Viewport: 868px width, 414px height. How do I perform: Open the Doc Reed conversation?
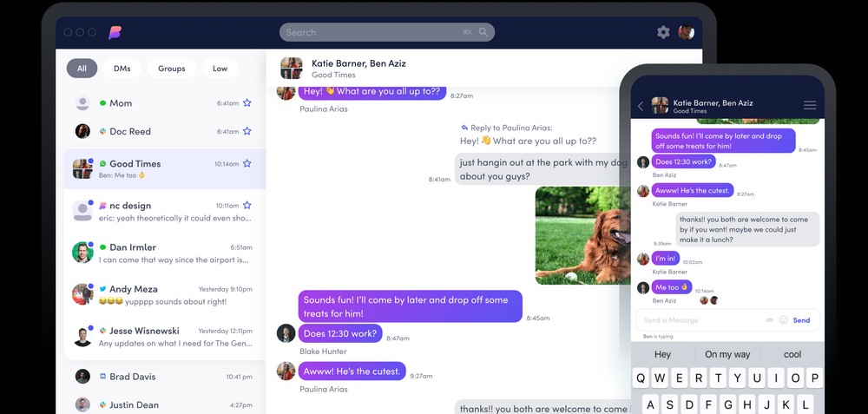click(164, 131)
